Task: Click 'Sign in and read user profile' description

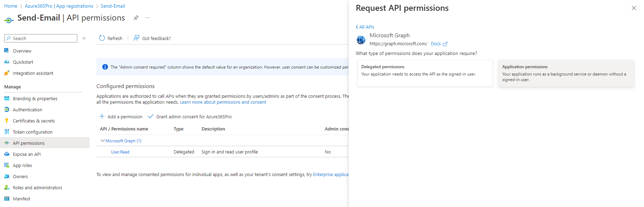Action: tap(230, 152)
